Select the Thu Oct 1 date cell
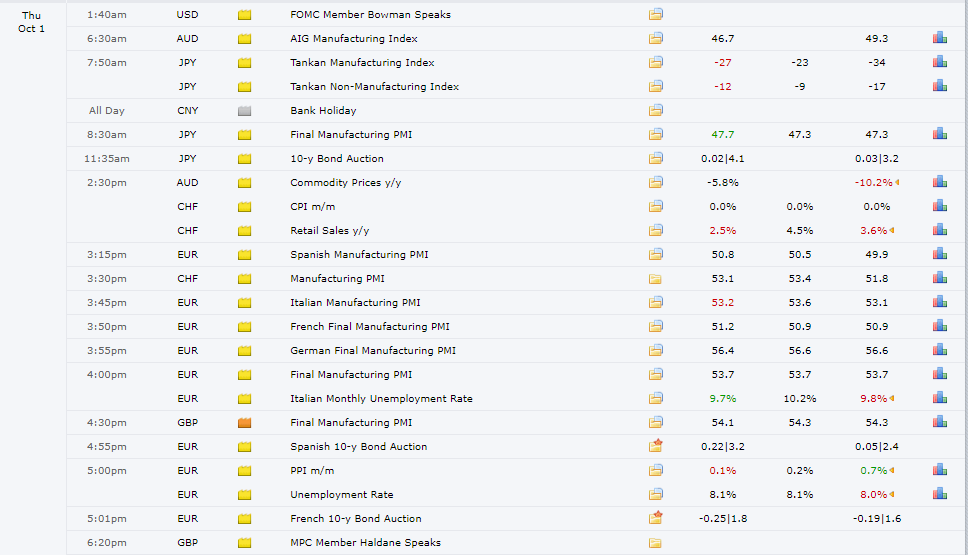The image size is (968, 555). [x=31, y=22]
